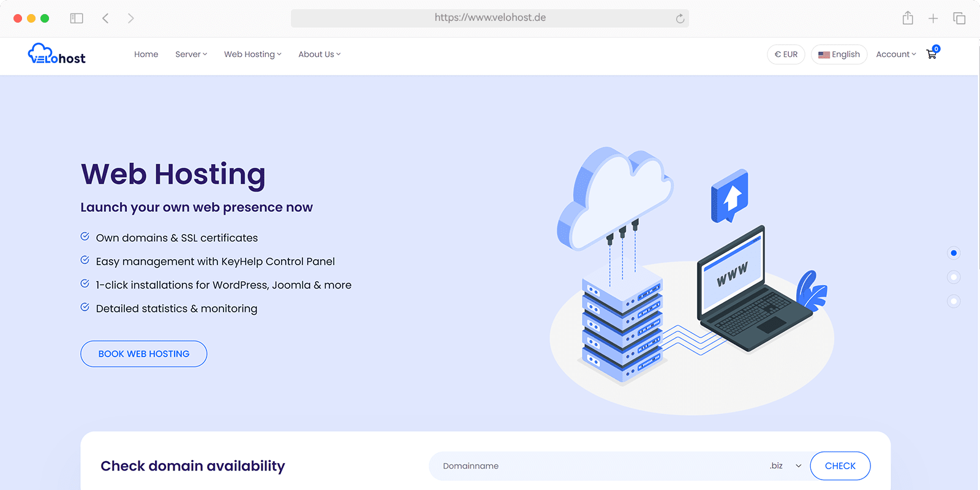Expand the Server dropdown menu
980x490 pixels.
point(191,54)
